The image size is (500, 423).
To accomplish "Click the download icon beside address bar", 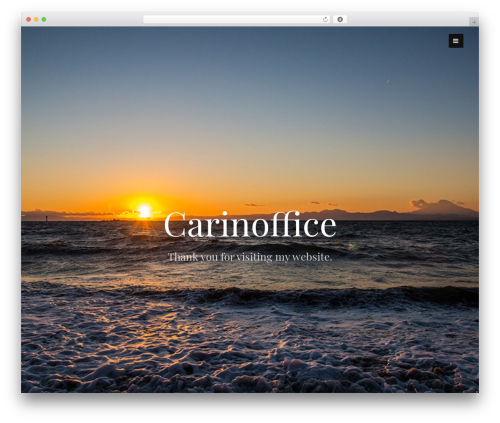I will (340, 19).
